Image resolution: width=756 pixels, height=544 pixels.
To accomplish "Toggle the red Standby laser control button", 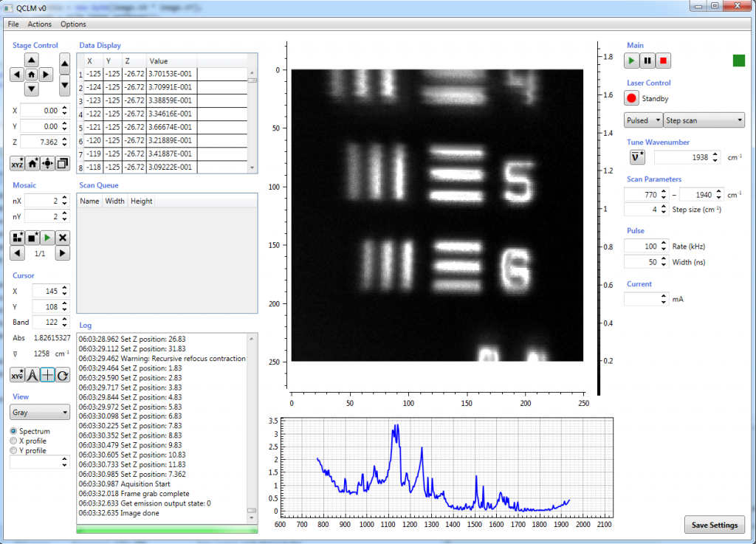I will pos(631,97).
